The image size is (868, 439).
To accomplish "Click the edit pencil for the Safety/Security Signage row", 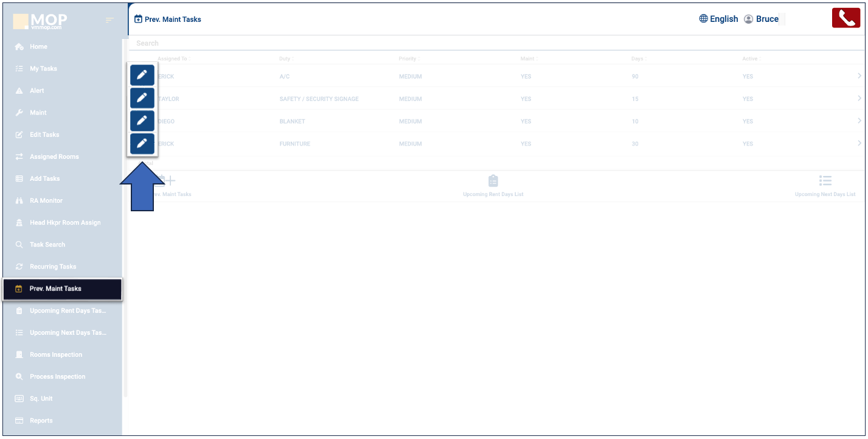I will tap(142, 98).
